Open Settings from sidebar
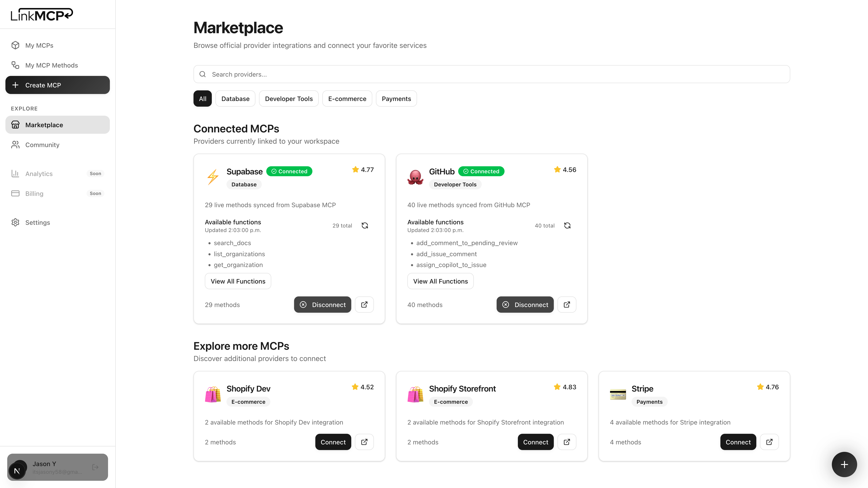 (37, 223)
